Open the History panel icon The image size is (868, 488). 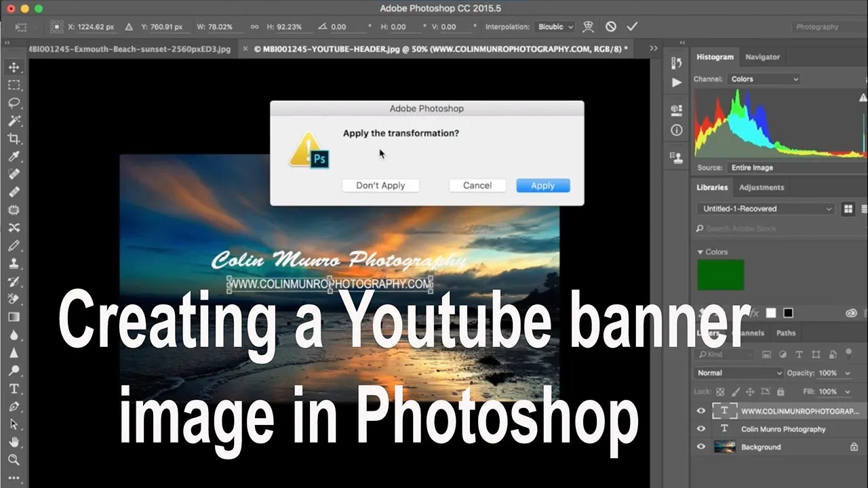[677, 63]
